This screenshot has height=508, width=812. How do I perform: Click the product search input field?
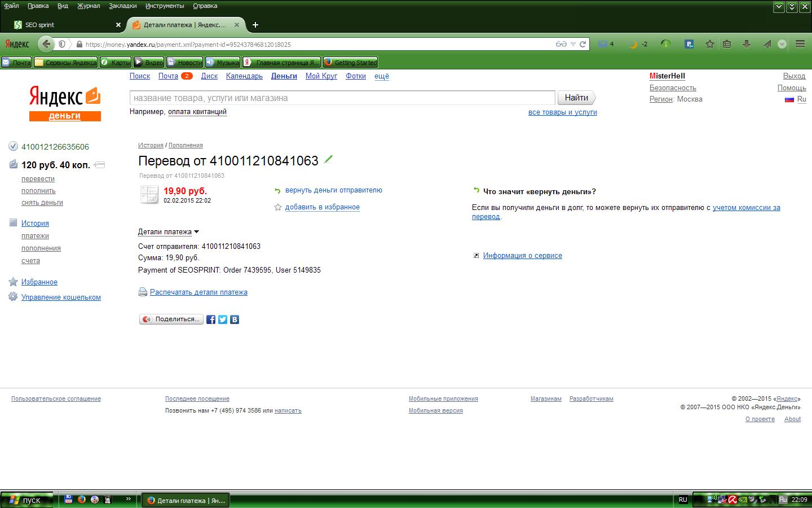(x=342, y=98)
